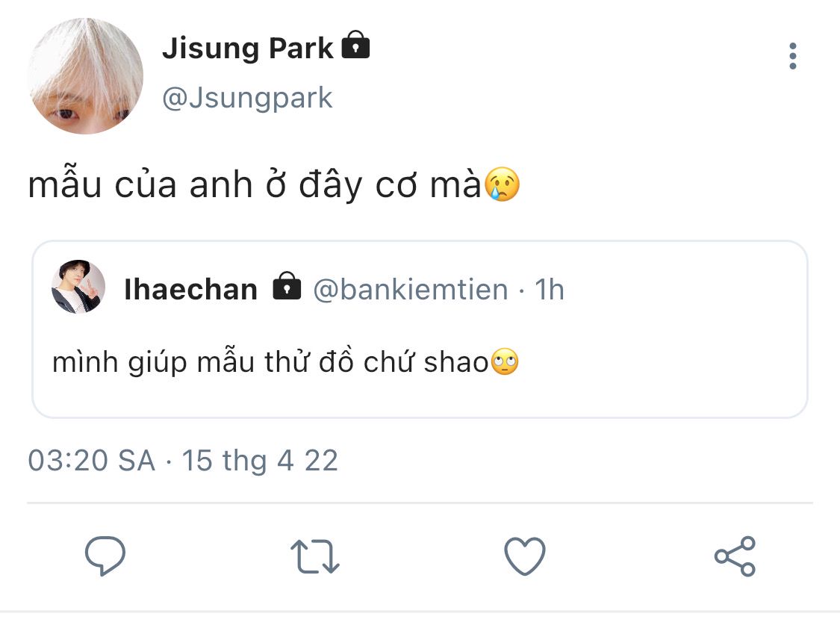Open the @Jsungpark handle

pyautogui.click(x=247, y=99)
